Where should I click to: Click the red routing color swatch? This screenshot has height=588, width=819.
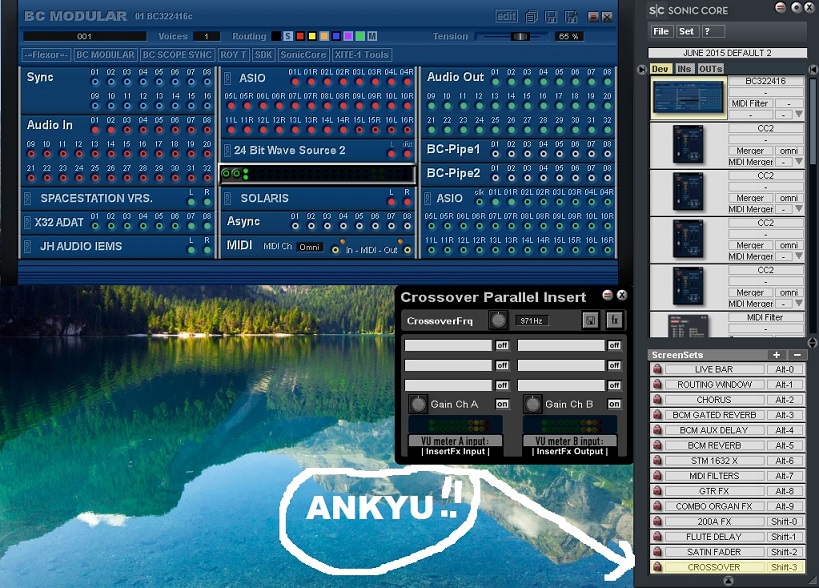coord(300,37)
